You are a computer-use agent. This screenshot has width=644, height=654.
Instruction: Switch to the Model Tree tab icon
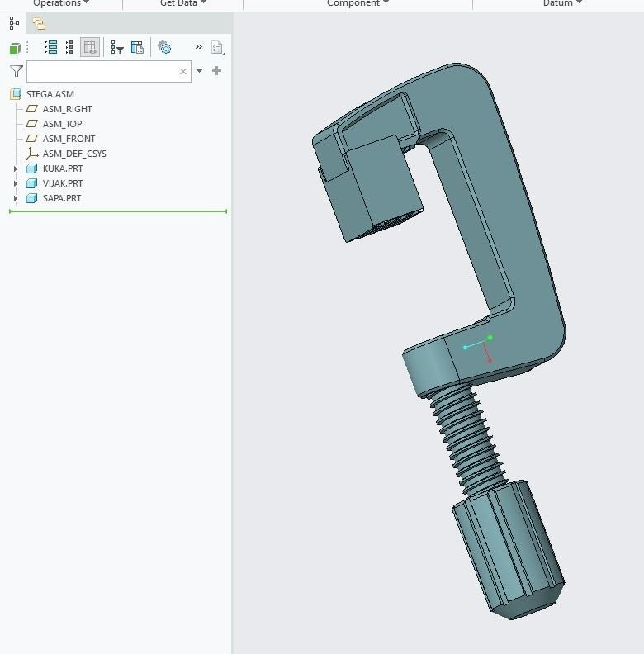tap(14, 23)
